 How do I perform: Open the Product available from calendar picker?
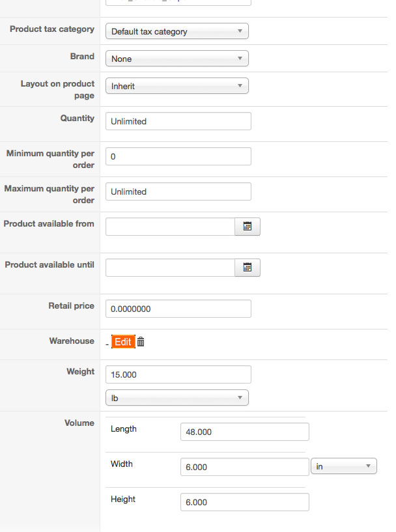point(247,227)
